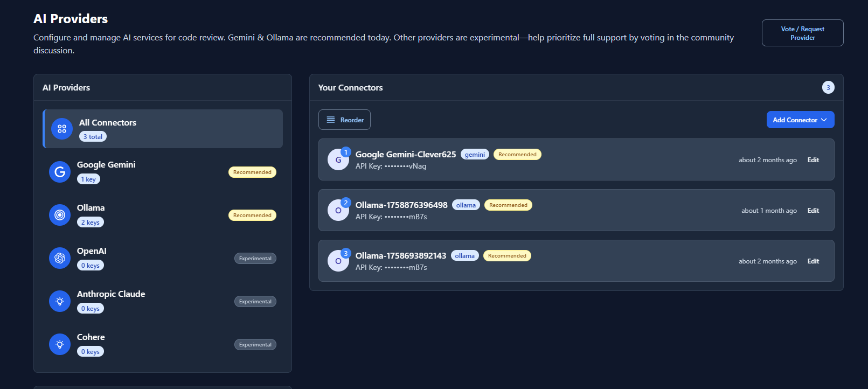Click Recommended tag on Ollama-1758693892143 connector
This screenshot has width=868, height=389.
pyautogui.click(x=507, y=256)
